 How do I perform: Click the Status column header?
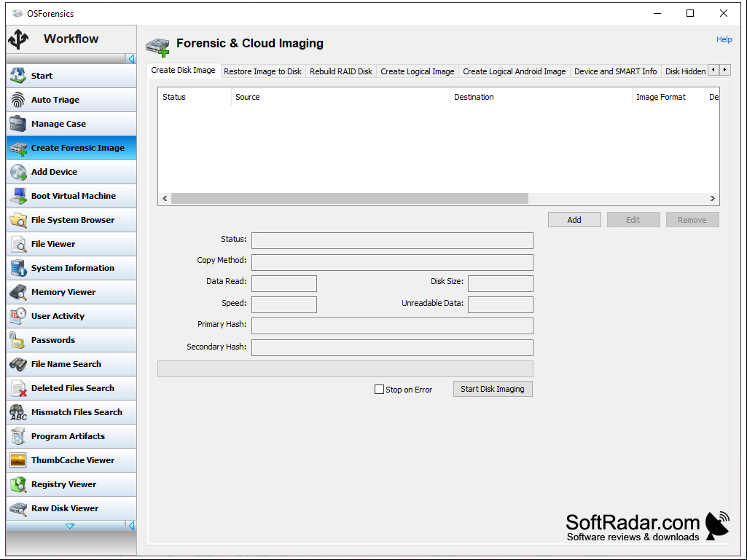[195, 97]
